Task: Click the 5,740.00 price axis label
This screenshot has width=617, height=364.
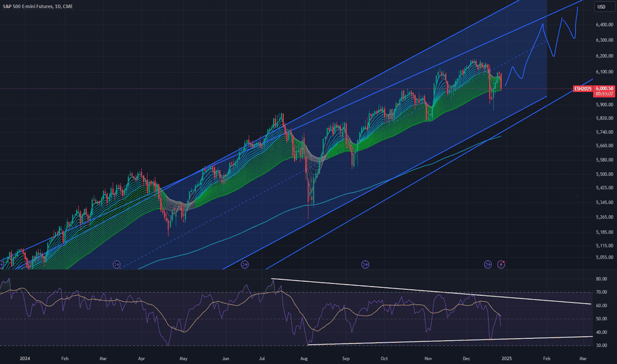Action: point(604,132)
